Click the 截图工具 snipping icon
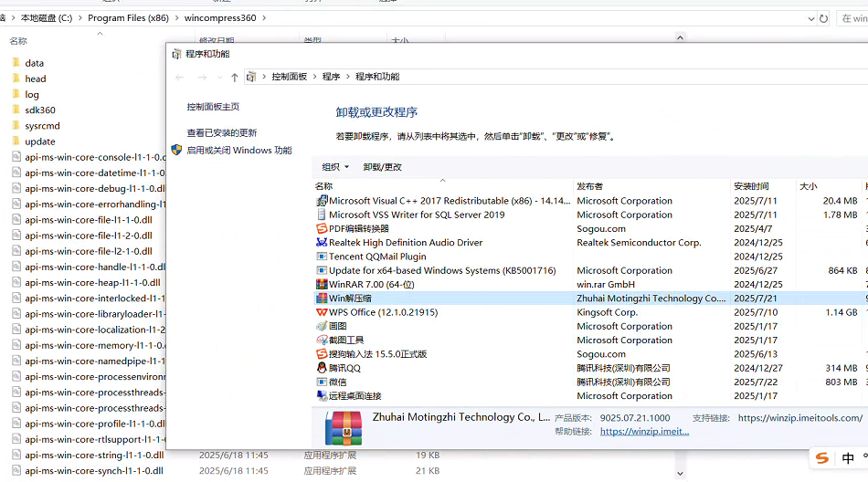The width and height of the screenshot is (868, 482). coord(322,341)
